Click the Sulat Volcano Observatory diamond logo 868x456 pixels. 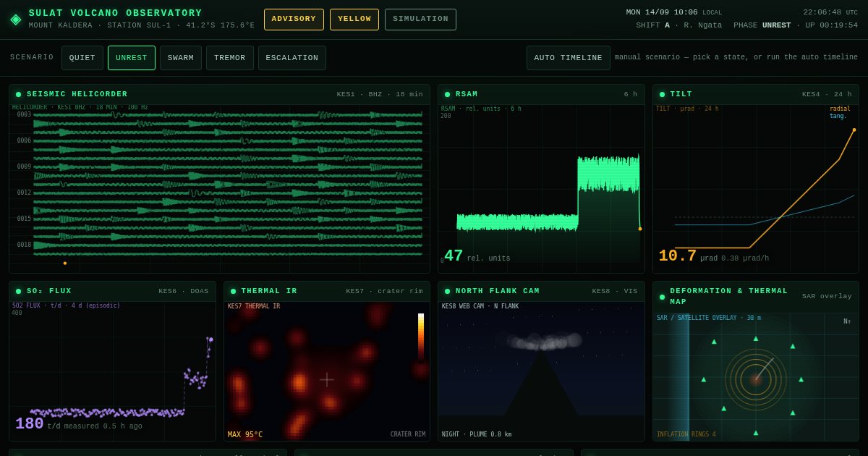[16, 20]
